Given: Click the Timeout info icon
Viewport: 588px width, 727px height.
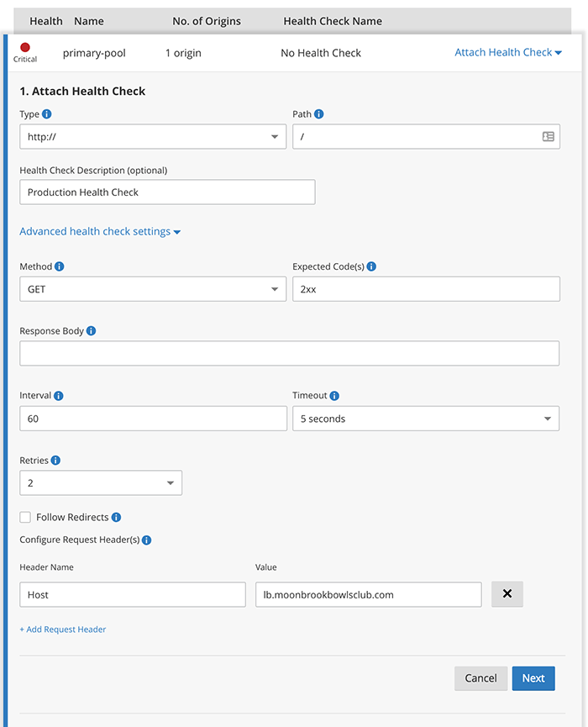Looking at the screenshot, I should 334,396.
